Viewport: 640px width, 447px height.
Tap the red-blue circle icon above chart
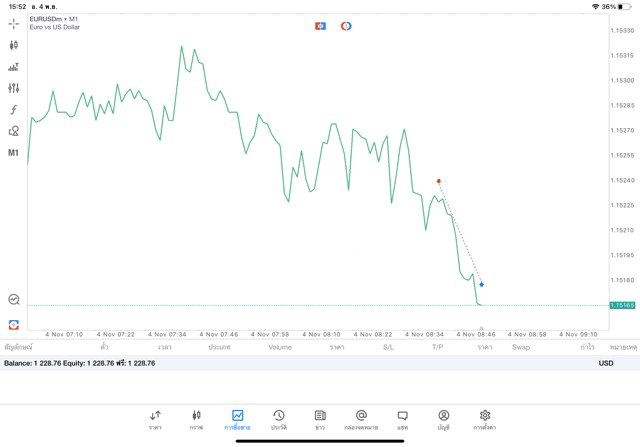coord(346,26)
